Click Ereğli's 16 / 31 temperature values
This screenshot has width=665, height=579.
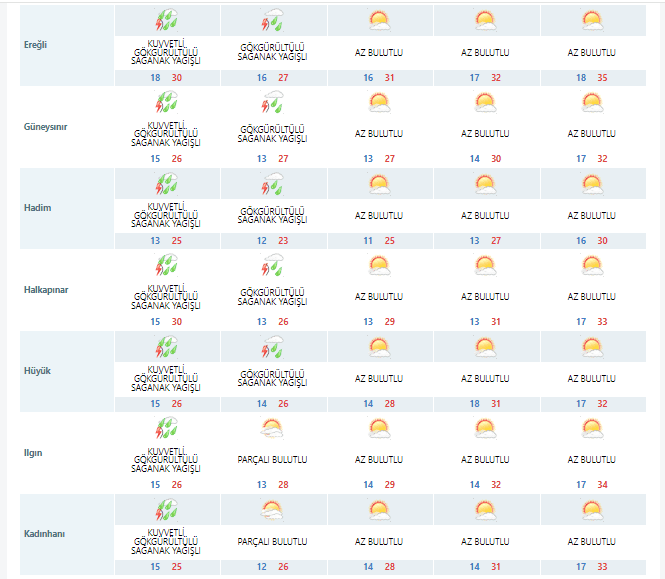379,77
